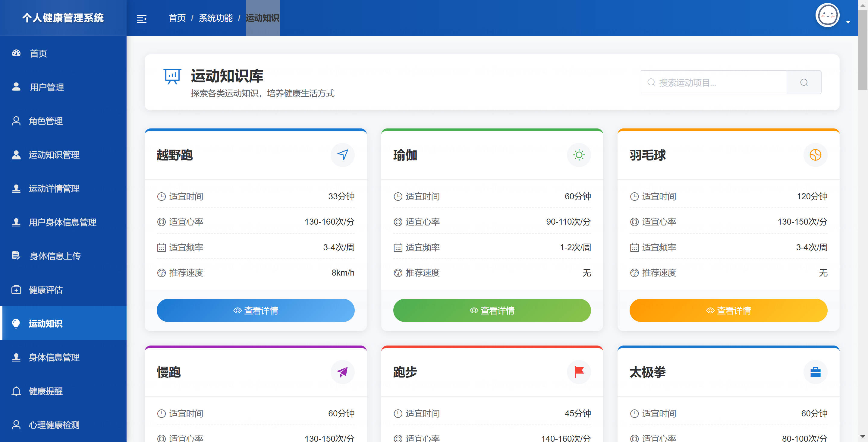Click the edit-document icon beside 身体信息上传
Image resolution: width=868 pixels, height=442 pixels.
pos(16,255)
